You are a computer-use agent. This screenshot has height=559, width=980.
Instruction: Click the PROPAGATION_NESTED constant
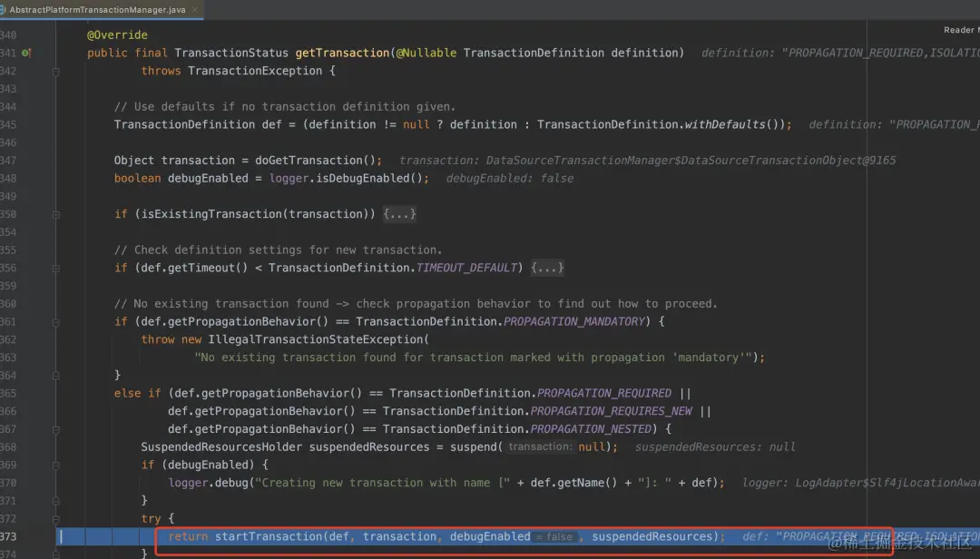[x=591, y=429]
